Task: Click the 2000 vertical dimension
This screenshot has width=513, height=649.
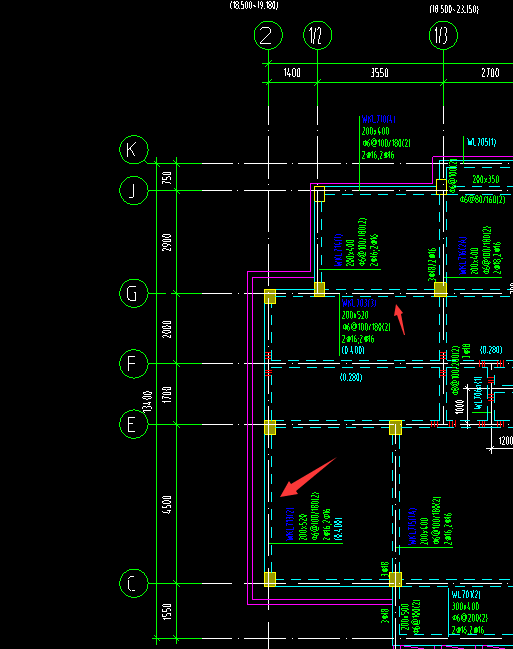Action: point(166,329)
